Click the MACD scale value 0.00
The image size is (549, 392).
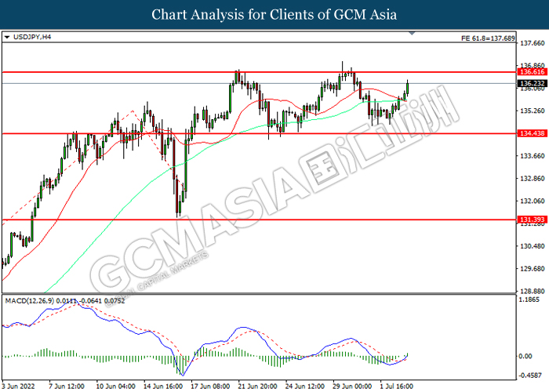click(x=525, y=356)
